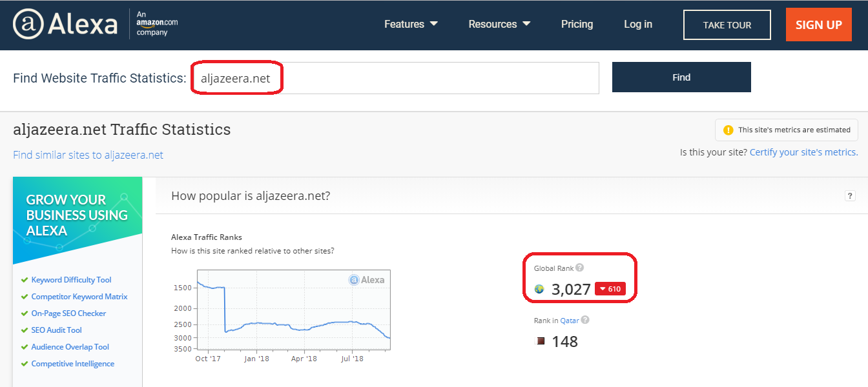Click the question mark box beside popularity heading
This screenshot has height=387, width=868.
pos(850,196)
